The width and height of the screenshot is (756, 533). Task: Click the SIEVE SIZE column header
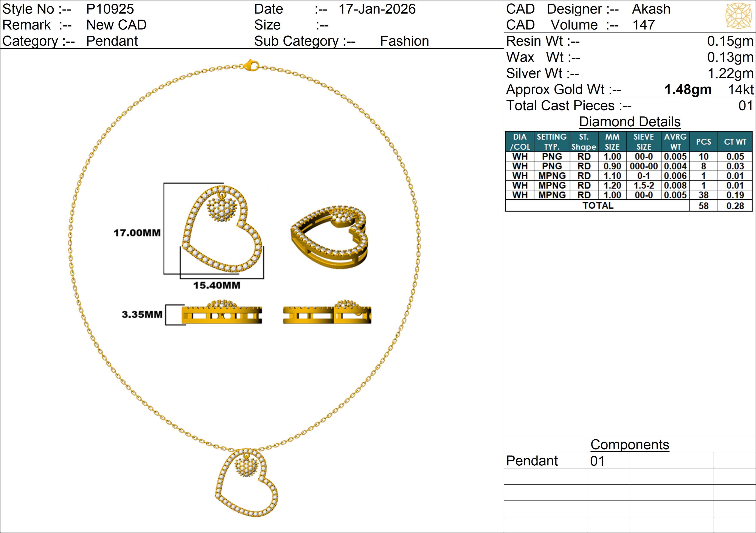pos(643,142)
